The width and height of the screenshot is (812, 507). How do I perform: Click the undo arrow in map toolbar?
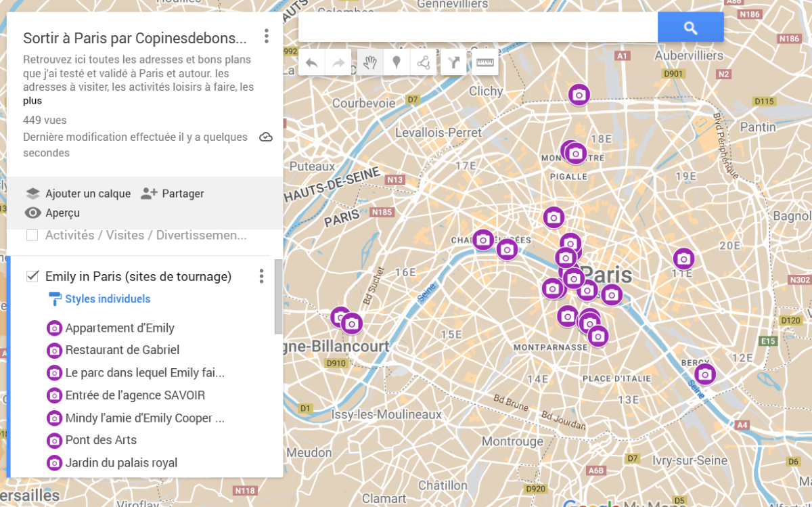312,63
